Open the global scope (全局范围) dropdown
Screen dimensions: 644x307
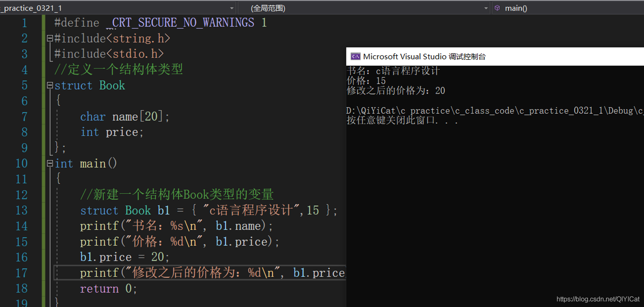pyautogui.click(x=364, y=8)
